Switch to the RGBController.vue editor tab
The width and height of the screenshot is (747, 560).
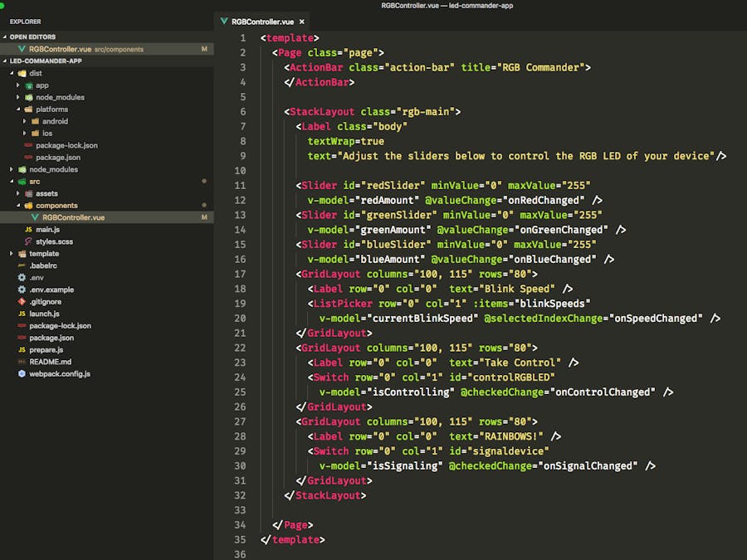click(x=261, y=23)
